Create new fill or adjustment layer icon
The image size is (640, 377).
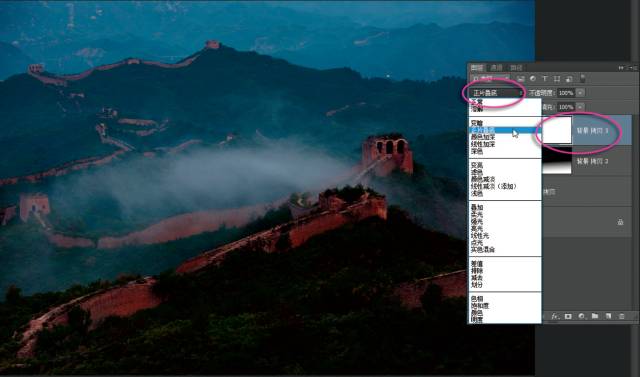click(x=582, y=316)
